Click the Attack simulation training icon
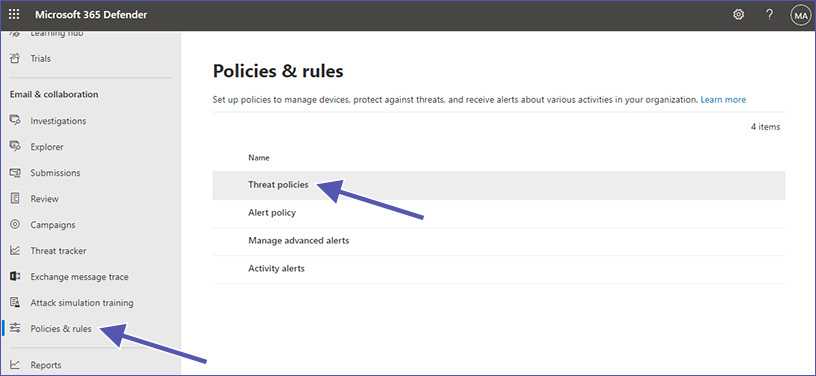The height and width of the screenshot is (376, 816). [x=15, y=303]
